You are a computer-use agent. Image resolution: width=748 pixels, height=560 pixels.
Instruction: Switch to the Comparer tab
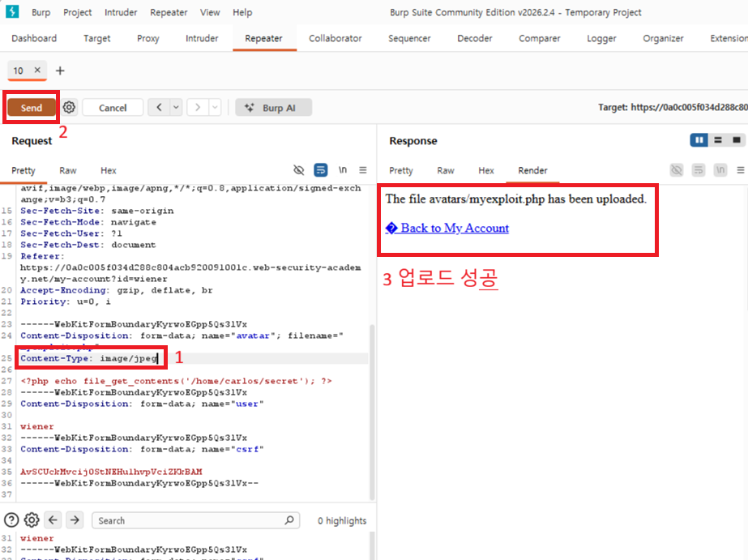[540, 38]
